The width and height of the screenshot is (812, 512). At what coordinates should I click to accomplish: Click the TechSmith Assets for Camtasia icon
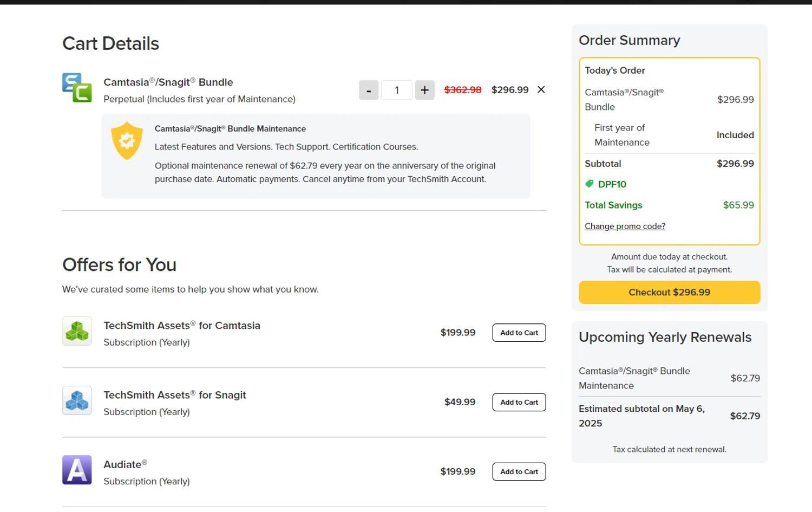(x=77, y=331)
